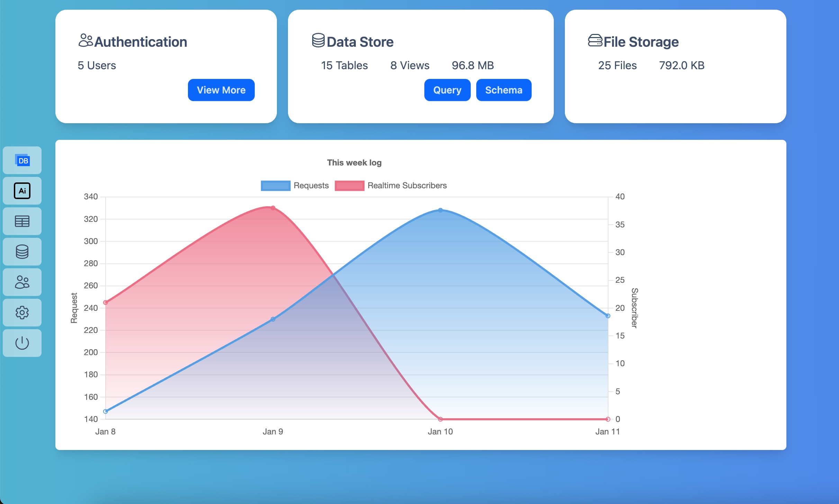Screen dimensions: 839x504
Task: Open the DB dashboard sidebar icon
Action: click(x=22, y=160)
